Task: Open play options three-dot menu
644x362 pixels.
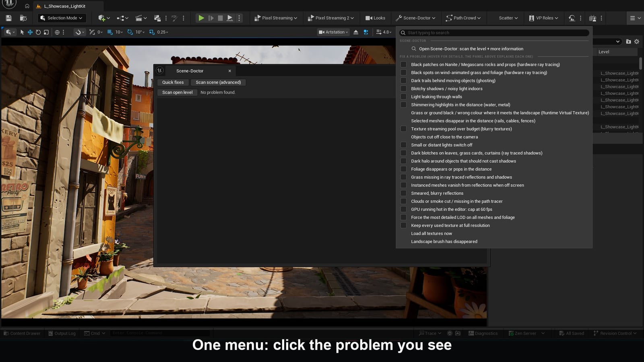Action: point(239,18)
